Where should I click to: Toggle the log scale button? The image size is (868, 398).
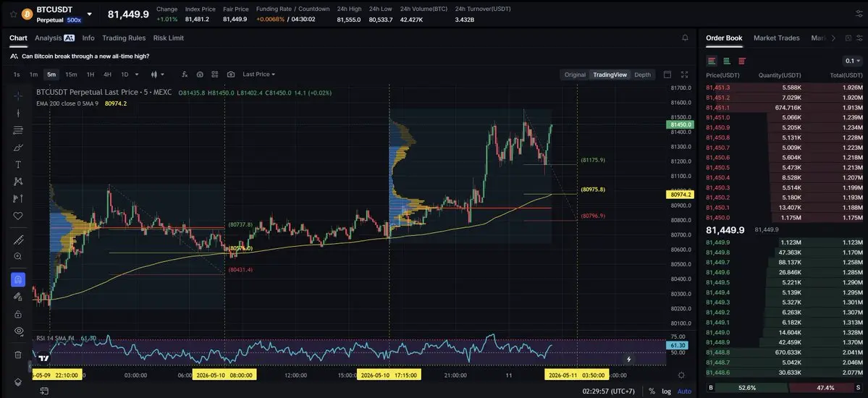point(667,391)
